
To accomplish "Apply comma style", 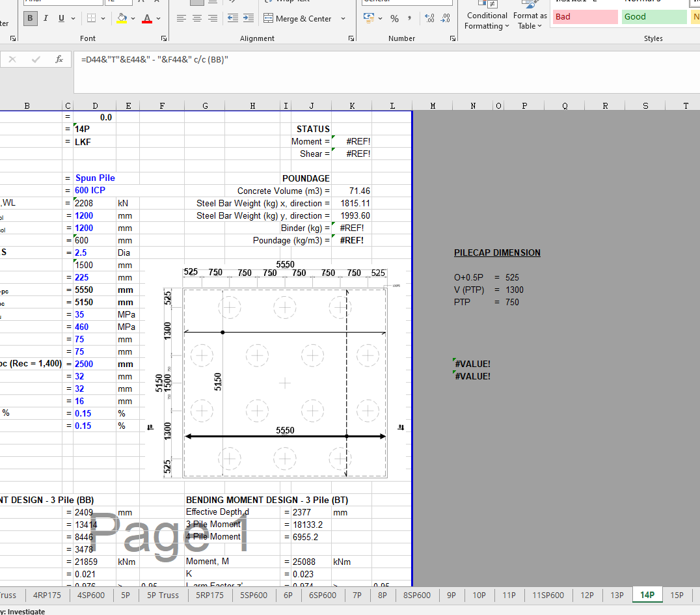I will pyautogui.click(x=409, y=18).
